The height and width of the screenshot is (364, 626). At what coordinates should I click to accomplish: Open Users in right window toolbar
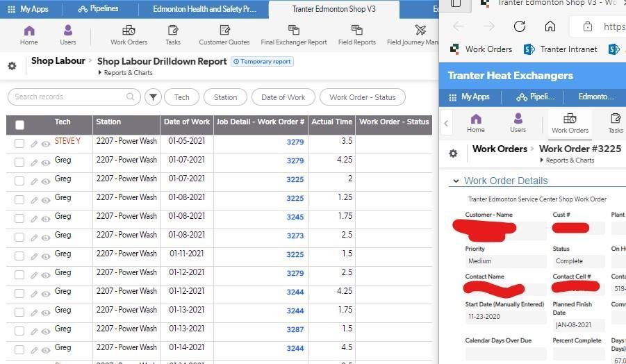518,123
